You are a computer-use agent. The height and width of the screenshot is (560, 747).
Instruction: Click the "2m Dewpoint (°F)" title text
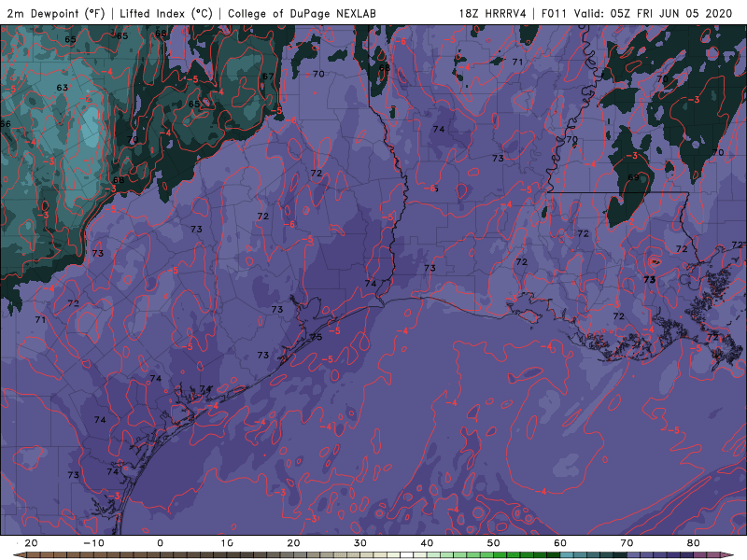[55, 13]
